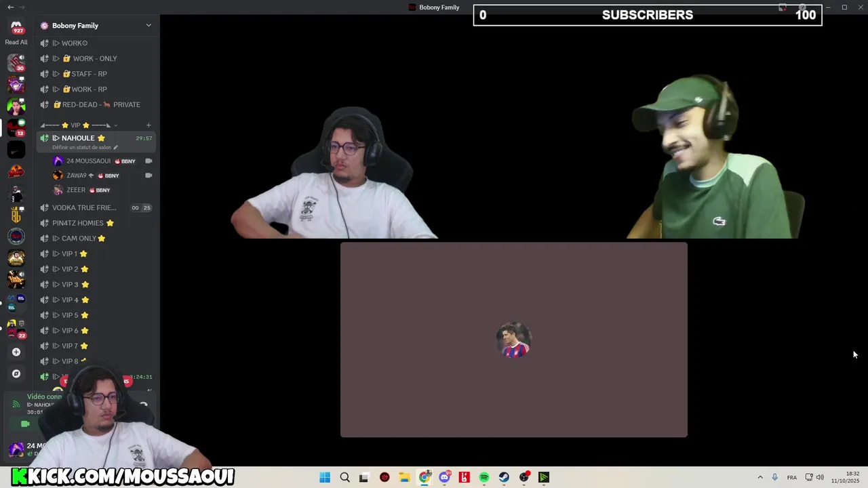868x488 pixels.
Task: Open server with 13 unread badge
Action: click(16, 127)
